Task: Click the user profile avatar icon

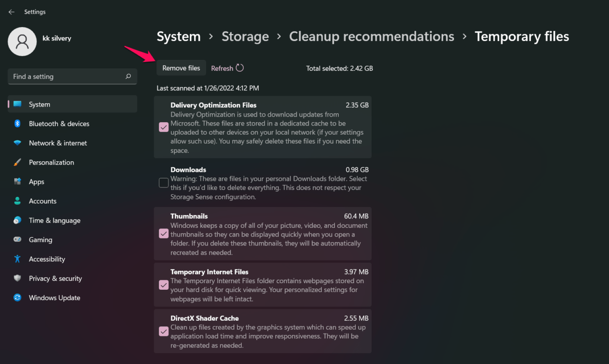Action: [22, 41]
